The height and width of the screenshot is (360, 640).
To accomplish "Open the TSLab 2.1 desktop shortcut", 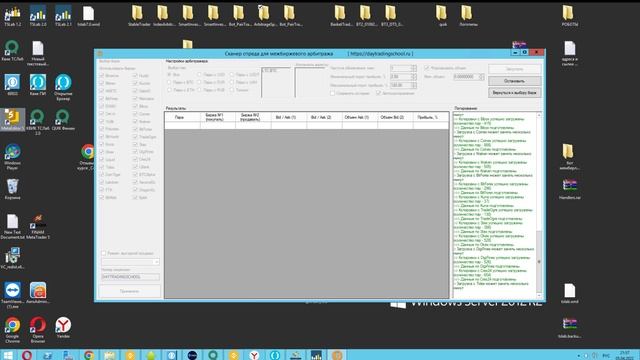I will 63,16.
